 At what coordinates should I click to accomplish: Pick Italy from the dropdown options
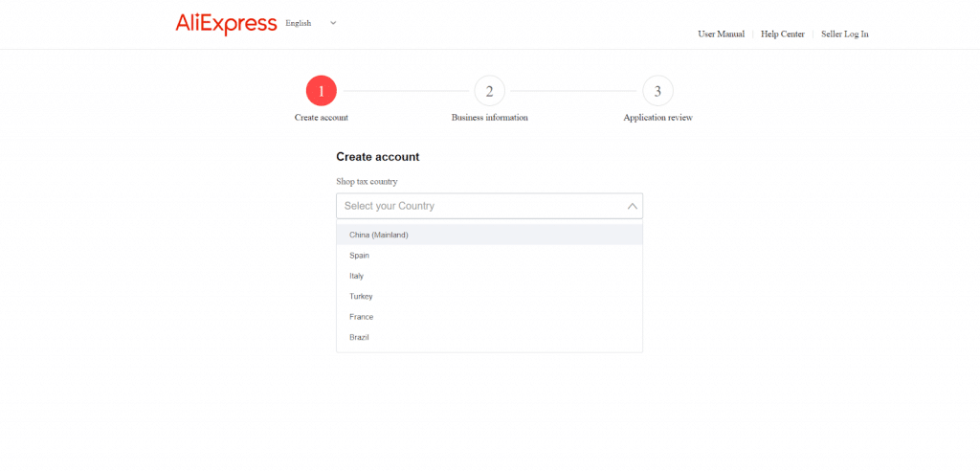click(356, 276)
